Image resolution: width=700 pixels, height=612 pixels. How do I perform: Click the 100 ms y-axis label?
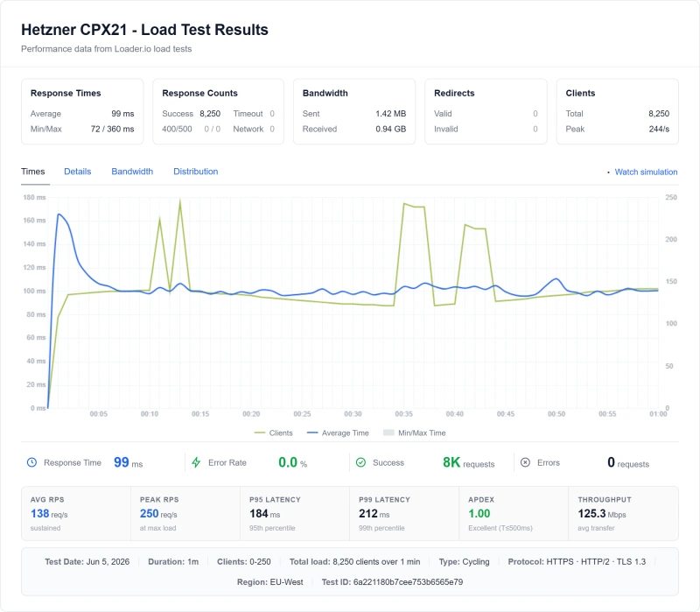point(34,291)
